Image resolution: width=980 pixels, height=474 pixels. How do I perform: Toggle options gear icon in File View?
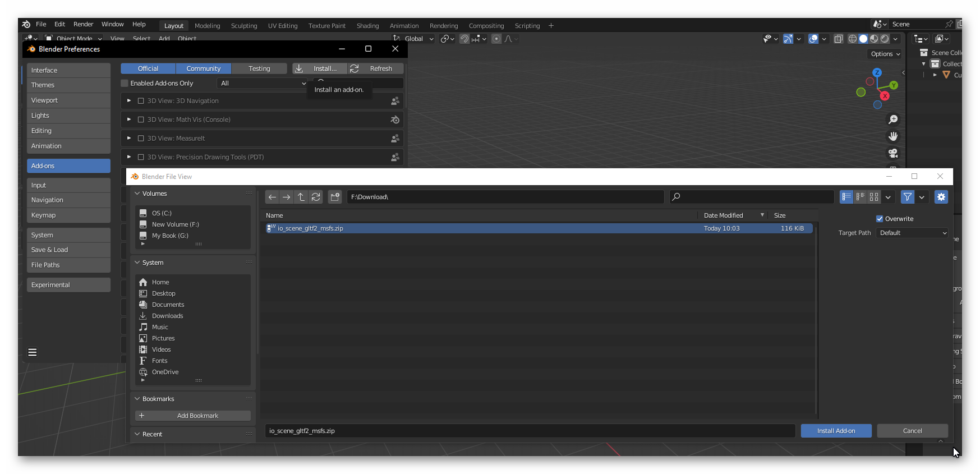(x=941, y=197)
